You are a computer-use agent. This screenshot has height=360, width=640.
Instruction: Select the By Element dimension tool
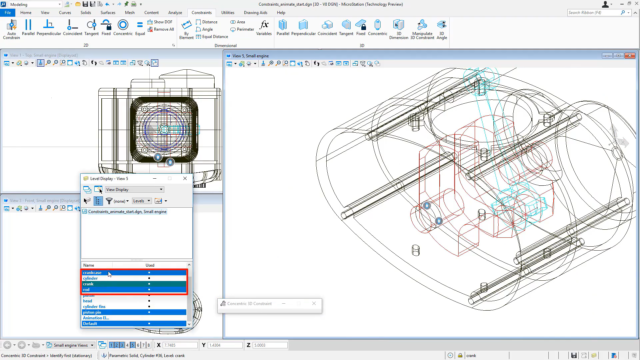[186, 29]
